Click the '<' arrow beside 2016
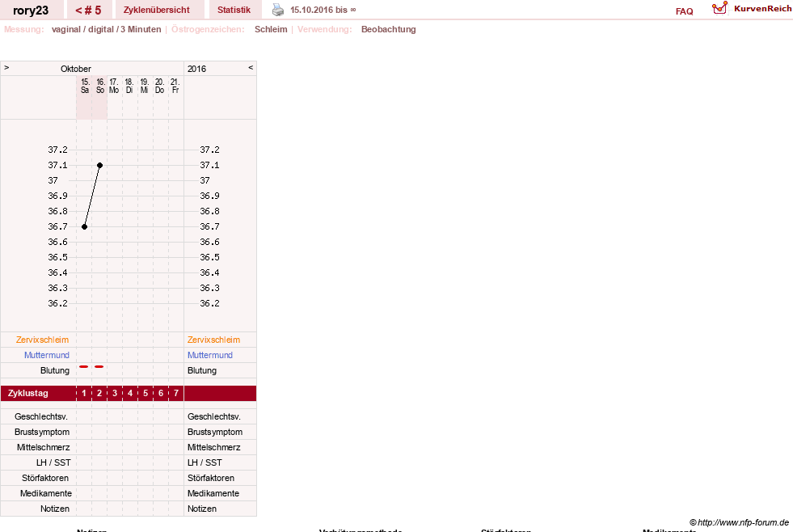Screen dimensions: 793x532 [251, 68]
